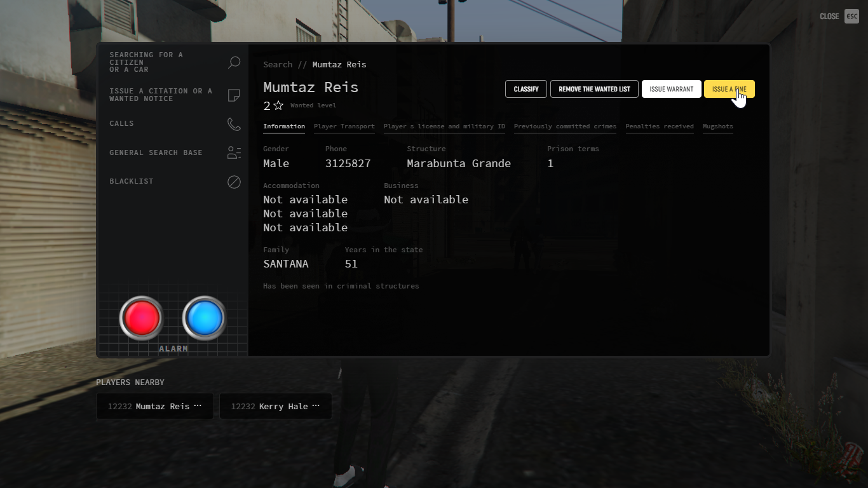
Task: Click the Business value Not available
Action: coord(426,200)
